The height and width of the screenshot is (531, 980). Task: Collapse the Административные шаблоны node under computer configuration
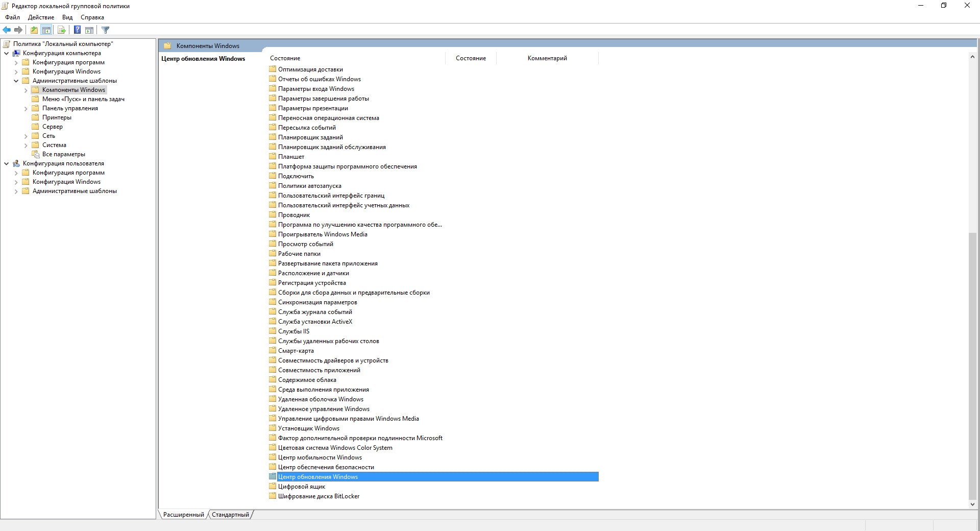pyautogui.click(x=16, y=81)
